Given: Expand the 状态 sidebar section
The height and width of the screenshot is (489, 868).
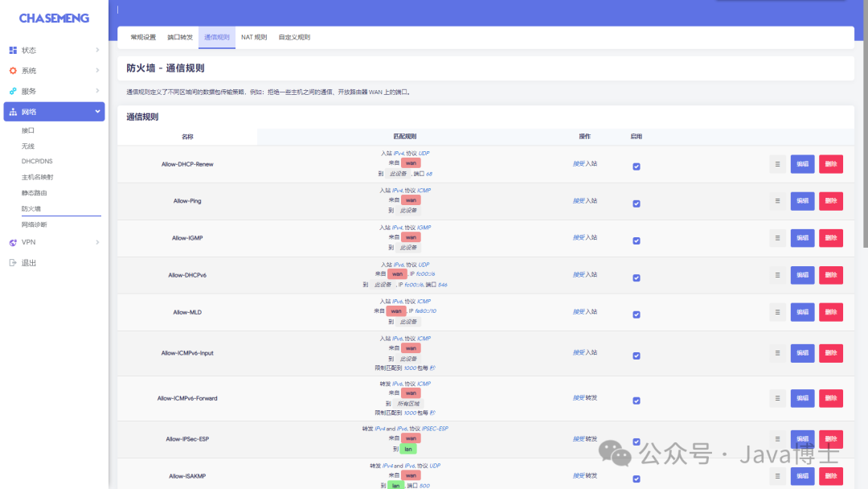Looking at the screenshot, I should pyautogui.click(x=97, y=49).
